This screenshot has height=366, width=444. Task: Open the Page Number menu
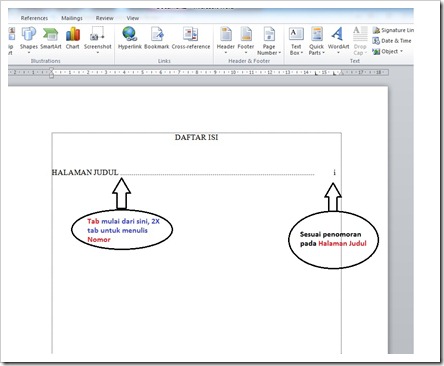click(x=269, y=41)
